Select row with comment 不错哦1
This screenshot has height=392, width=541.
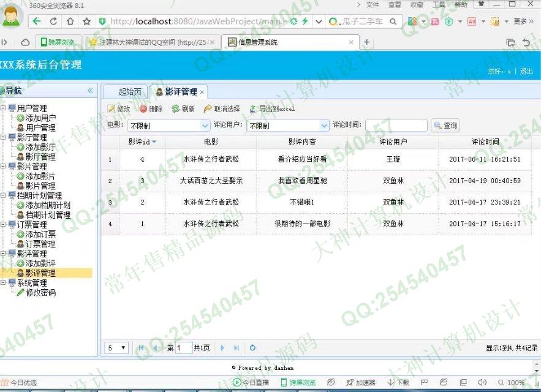coord(316,202)
